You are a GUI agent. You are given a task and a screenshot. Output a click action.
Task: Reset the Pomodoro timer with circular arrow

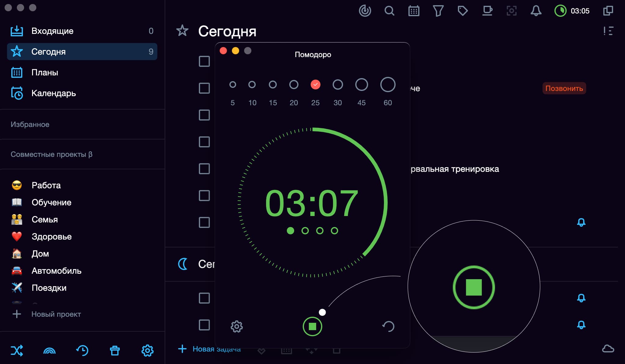point(388,326)
